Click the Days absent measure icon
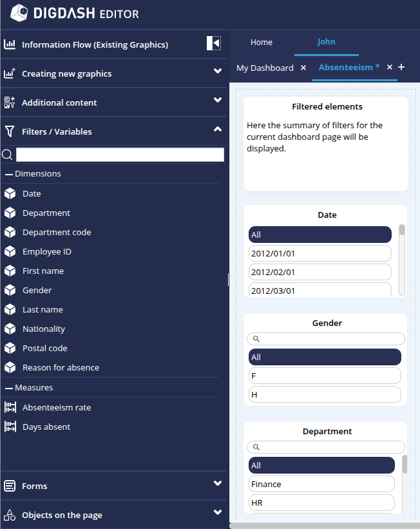 [x=10, y=427]
